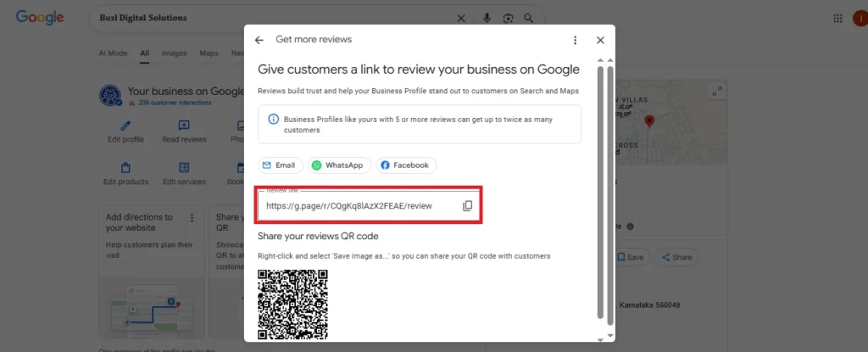
Task: Open Edit profile pencil icon
Action: pos(125,126)
